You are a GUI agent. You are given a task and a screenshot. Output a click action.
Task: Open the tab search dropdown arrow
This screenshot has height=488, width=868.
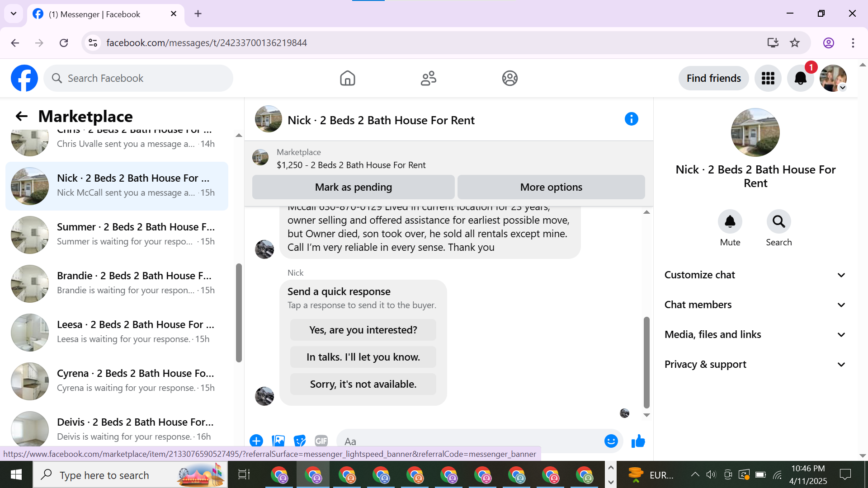pyautogui.click(x=14, y=14)
